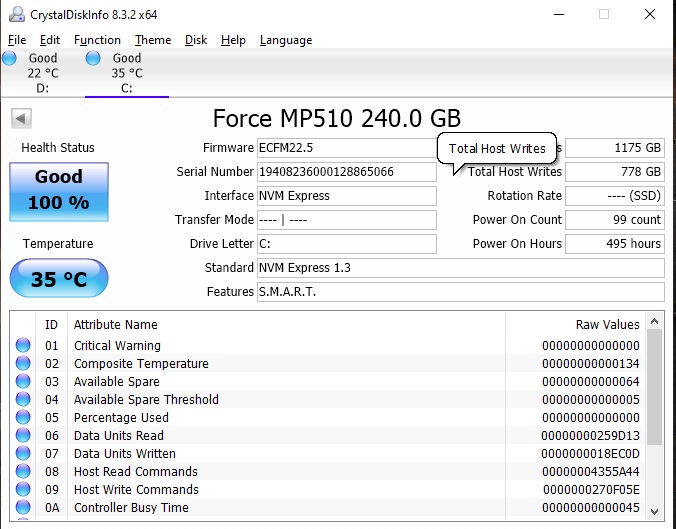Click the scroll down arrow of attribute list
Viewport: 676px width, 529px height.
654,512
